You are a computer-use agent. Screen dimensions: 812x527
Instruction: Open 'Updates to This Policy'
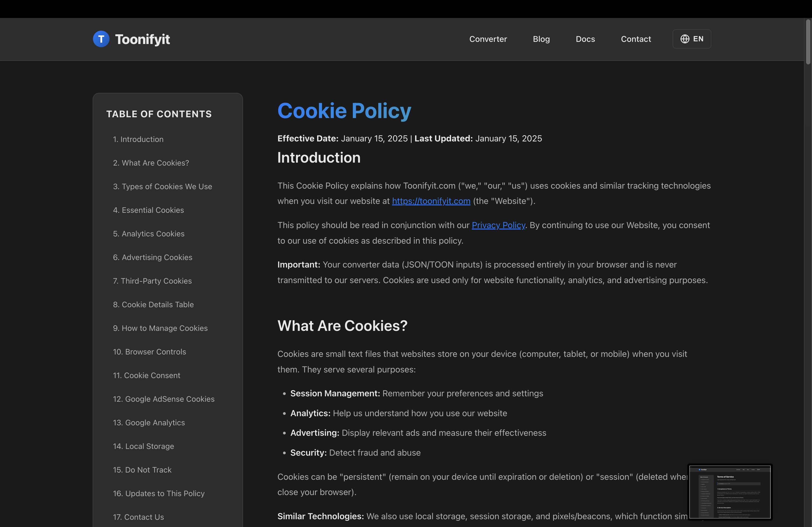[158, 493]
